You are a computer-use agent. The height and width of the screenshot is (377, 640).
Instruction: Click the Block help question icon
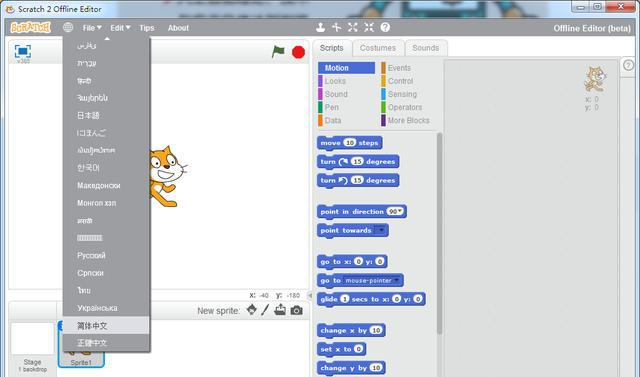pos(385,27)
